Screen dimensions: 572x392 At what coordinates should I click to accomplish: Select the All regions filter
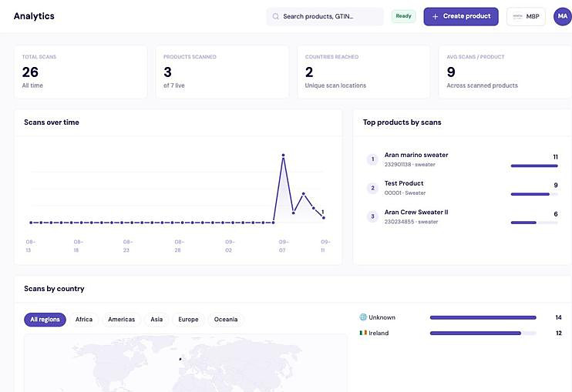point(45,320)
